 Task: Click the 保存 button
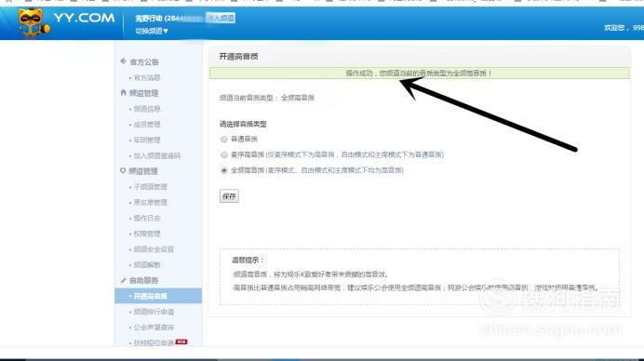[229, 196]
